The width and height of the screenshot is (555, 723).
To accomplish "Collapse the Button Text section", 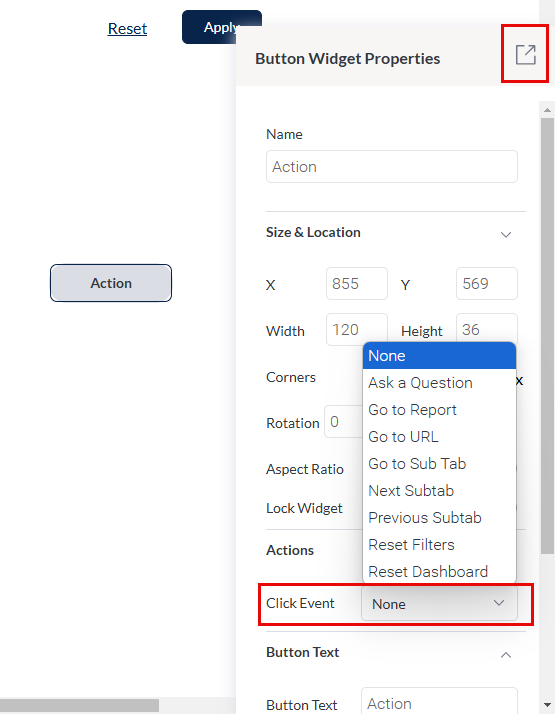I will [x=506, y=655].
